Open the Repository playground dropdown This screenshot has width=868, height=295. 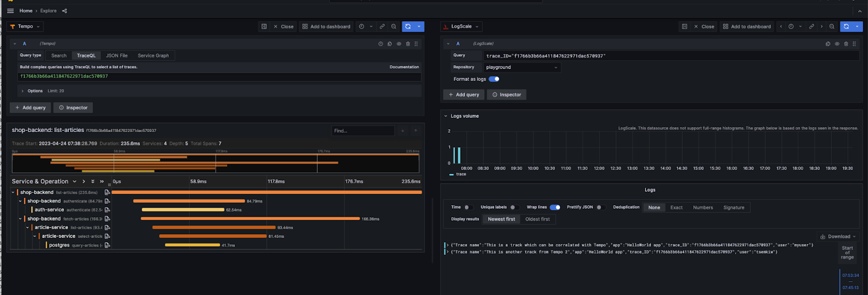coord(521,67)
